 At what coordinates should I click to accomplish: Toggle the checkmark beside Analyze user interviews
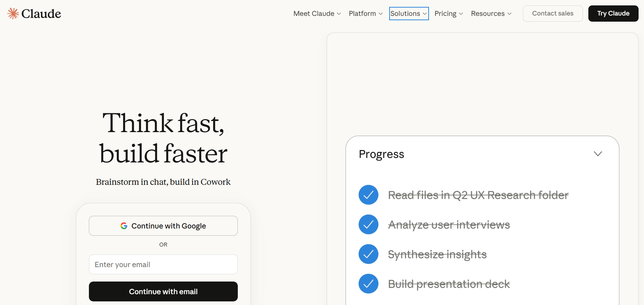[x=368, y=225]
